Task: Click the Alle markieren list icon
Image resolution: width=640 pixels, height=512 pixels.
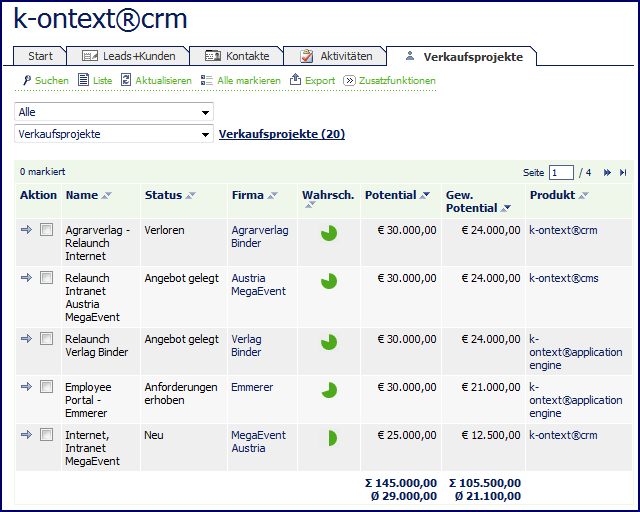Action: pos(207,80)
